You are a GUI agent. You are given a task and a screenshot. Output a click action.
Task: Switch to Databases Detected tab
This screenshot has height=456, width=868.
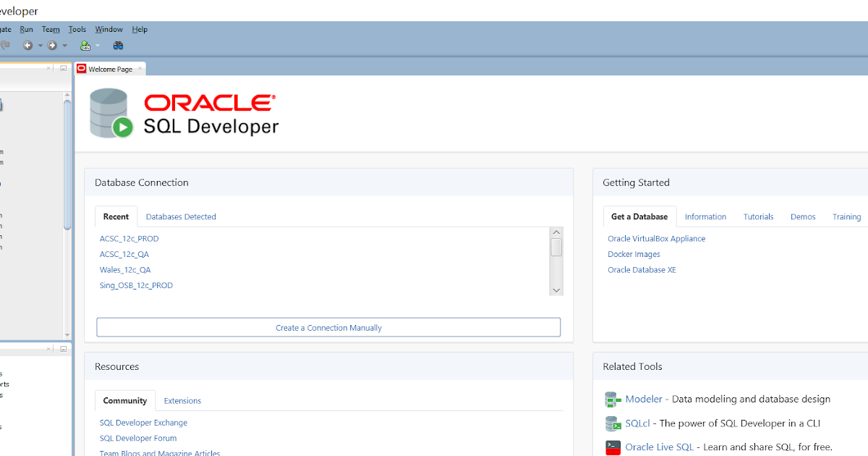(x=181, y=216)
